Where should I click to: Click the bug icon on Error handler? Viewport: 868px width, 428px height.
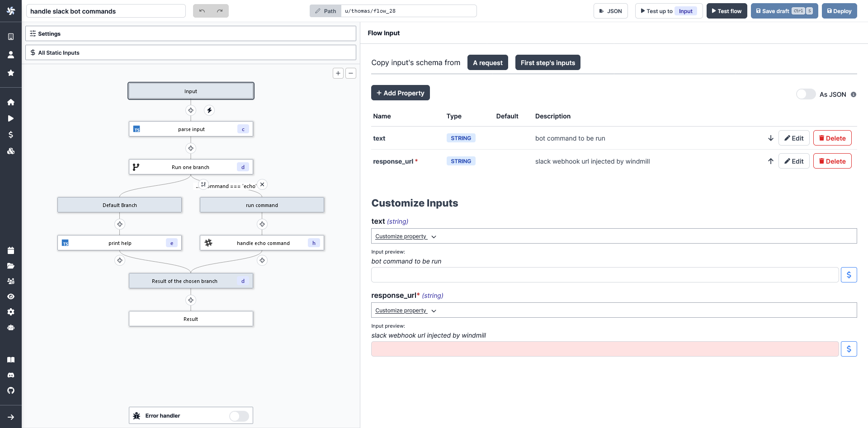137,415
